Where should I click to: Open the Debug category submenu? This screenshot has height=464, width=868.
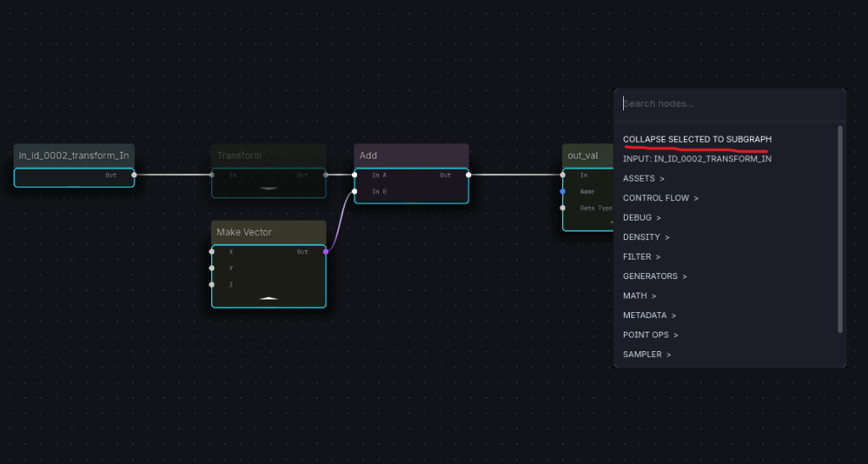642,218
